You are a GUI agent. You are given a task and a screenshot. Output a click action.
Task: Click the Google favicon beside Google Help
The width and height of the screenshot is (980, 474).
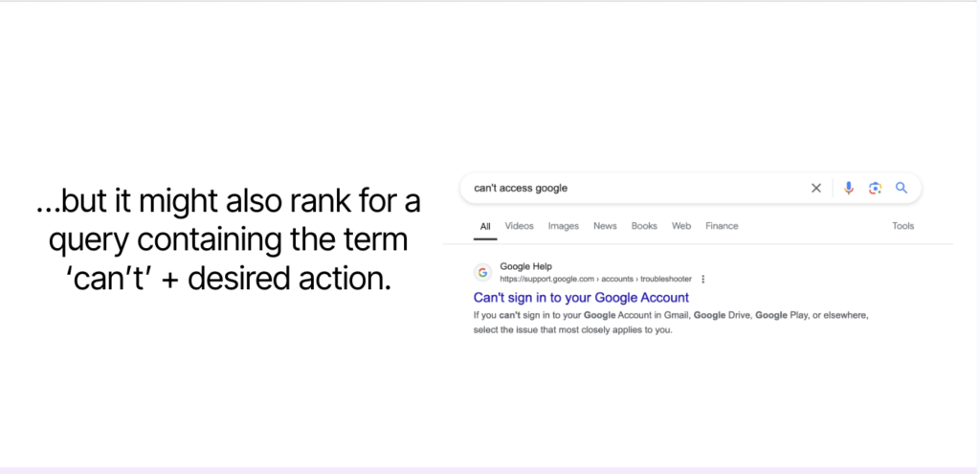[x=482, y=272]
